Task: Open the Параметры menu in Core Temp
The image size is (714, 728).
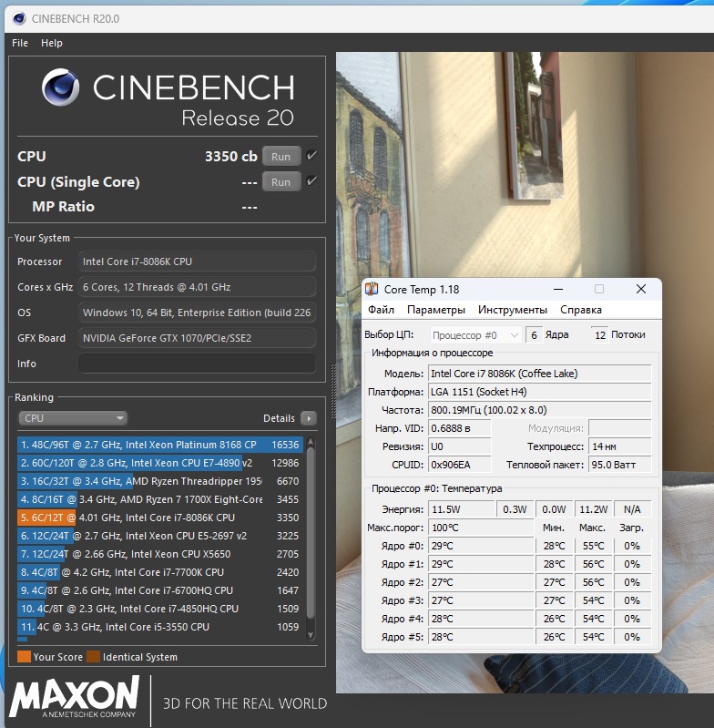Action: (436, 310)
